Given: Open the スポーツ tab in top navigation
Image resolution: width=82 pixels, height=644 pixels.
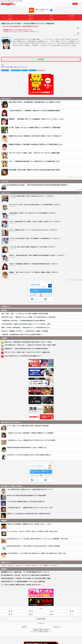Looking at the screenshot, I should [31, 16].
